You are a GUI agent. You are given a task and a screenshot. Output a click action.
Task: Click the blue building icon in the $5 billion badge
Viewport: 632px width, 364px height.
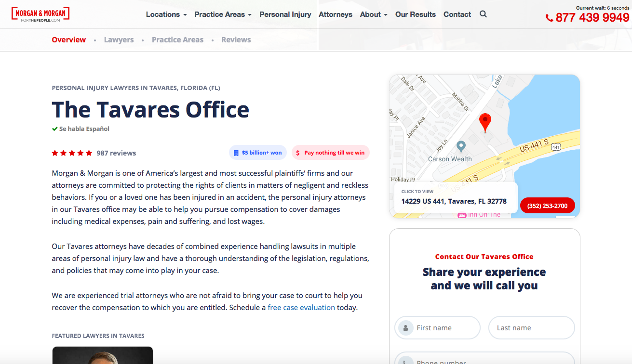(236, 153)
